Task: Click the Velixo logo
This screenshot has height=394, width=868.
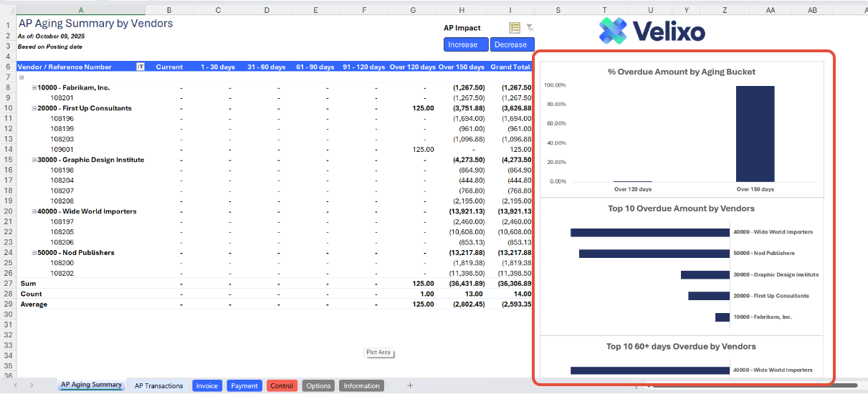Action: click(652, 31)
